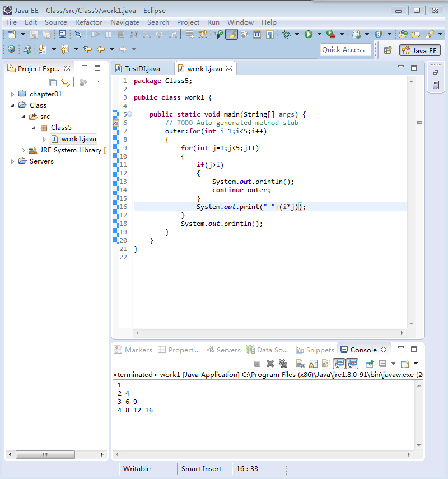Screen dimensions: 448x479
Task: Click the Save icon in toolbar
Action: tap(34, 35)
